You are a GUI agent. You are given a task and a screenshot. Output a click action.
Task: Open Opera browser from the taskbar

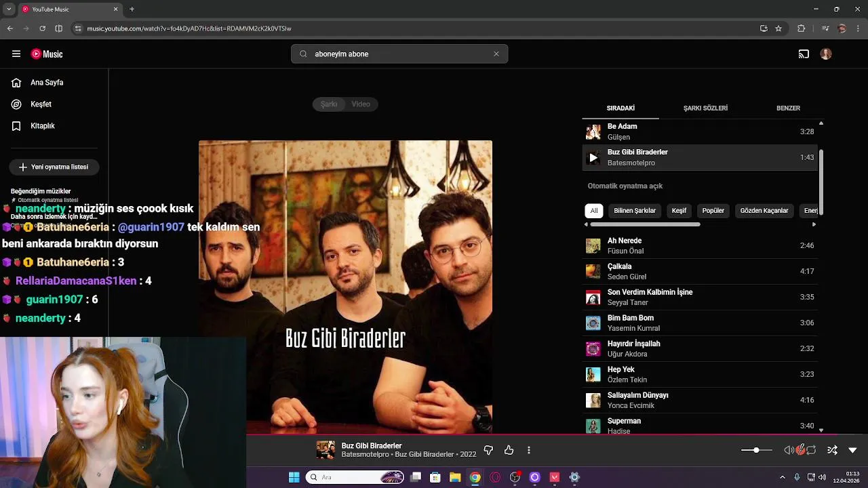pos(495,477)
